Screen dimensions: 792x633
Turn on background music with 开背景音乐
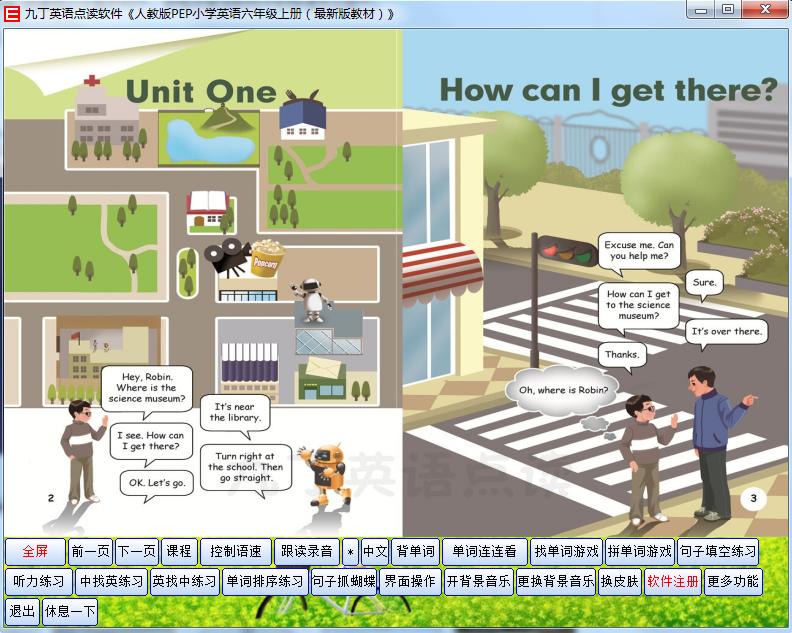click(477, 581)
